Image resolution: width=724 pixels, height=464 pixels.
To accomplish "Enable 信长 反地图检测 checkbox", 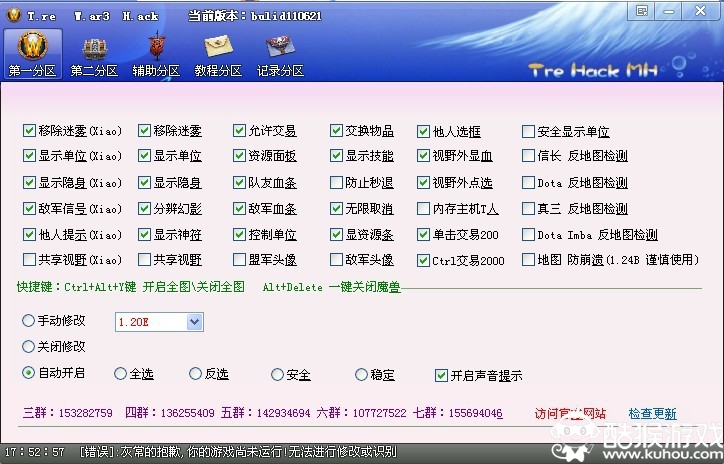I will pyautogui.click(x=528, y=156).
